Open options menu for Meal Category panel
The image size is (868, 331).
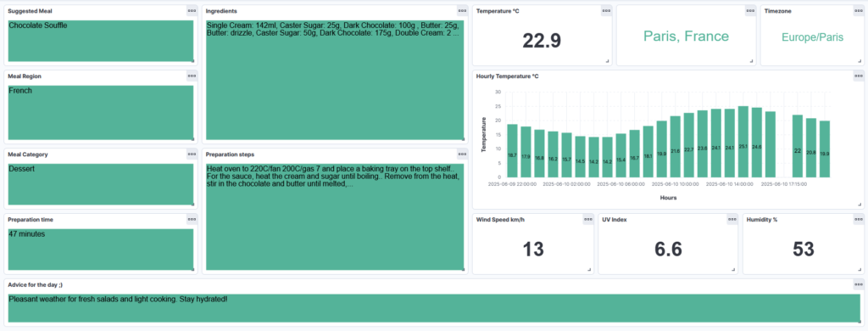coord(192,154)
